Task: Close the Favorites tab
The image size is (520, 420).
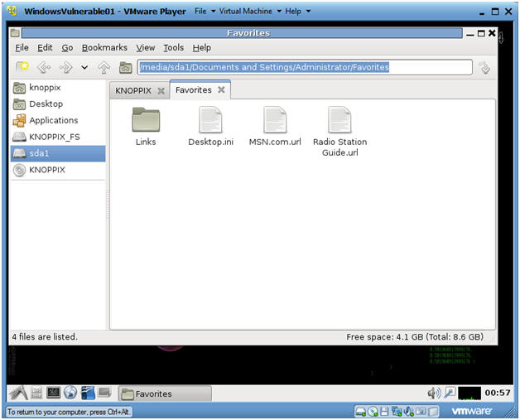Action: (x=221, y=89)
